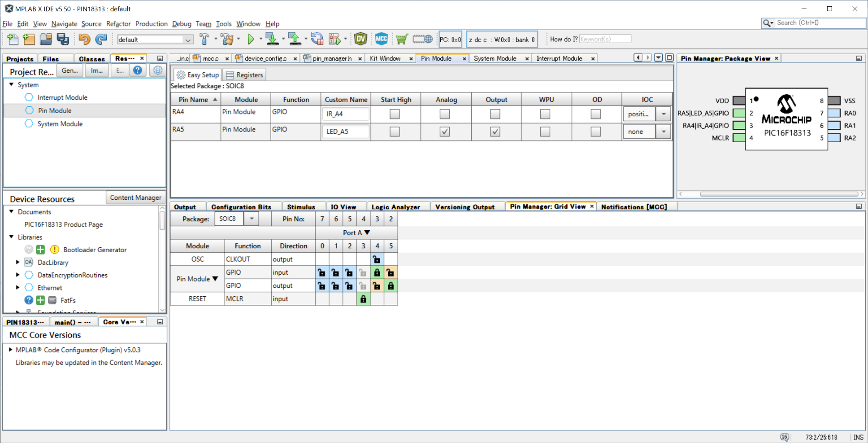Undo the last action
868x443 pixels.
click(84, 39)
